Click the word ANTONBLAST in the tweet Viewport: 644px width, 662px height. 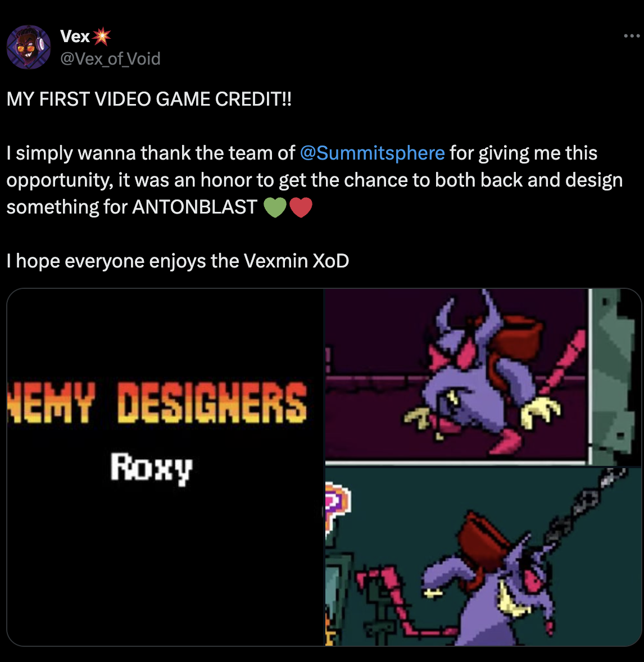tap(194, 207)
